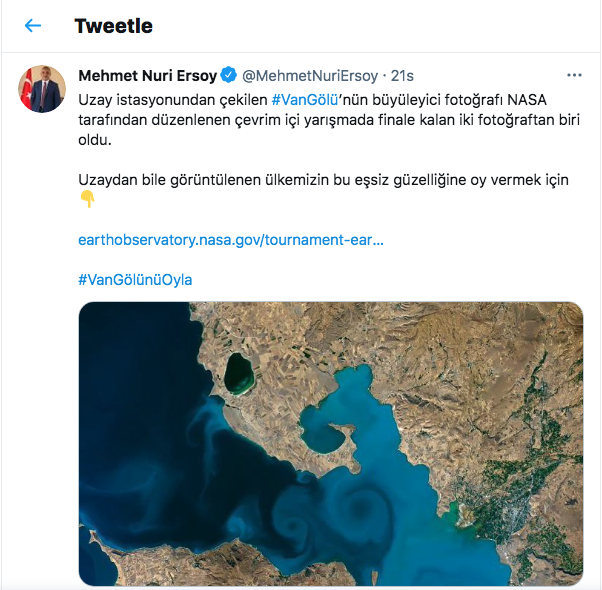Open the tweet's more options menu
602x590 pixels.
pyautogui.click(x=574, y=75)
